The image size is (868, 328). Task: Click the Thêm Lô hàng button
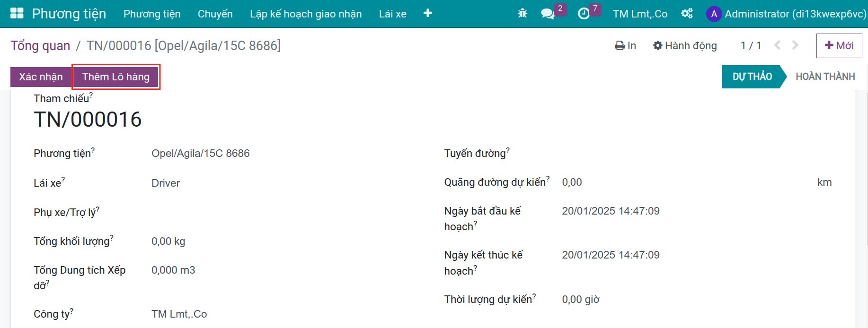pos(116,77)
